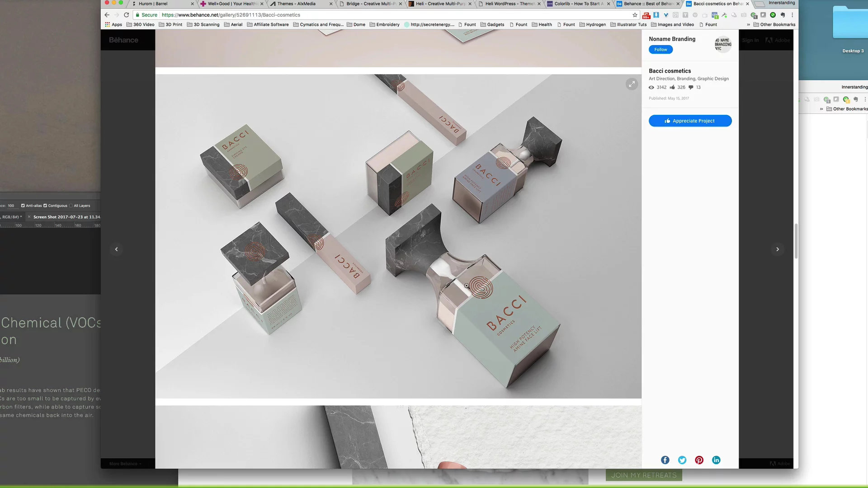Uncheck the Contiguous option
The image size is (868, 488).
(x=45, y=206)
